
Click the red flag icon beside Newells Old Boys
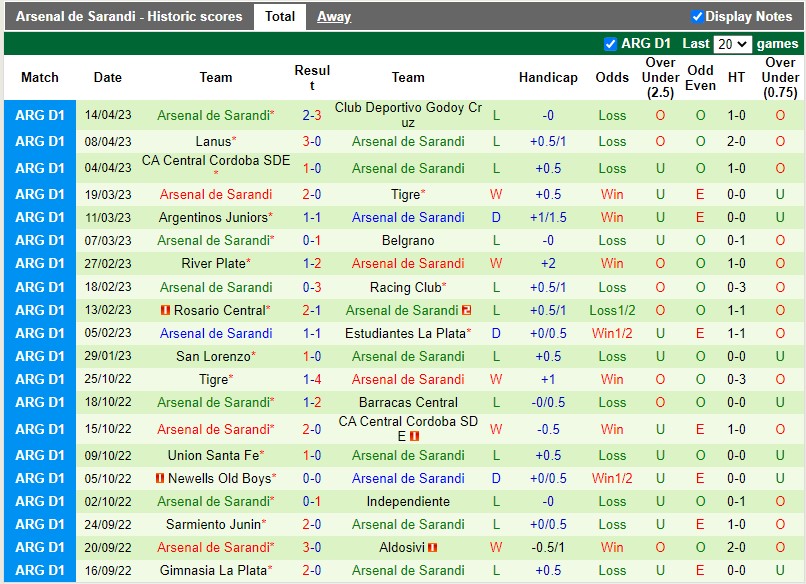[x=159, y=478]
